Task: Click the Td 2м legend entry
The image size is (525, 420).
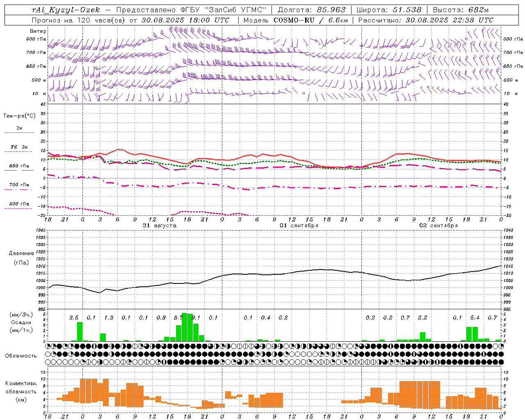Action: [19, 147]
